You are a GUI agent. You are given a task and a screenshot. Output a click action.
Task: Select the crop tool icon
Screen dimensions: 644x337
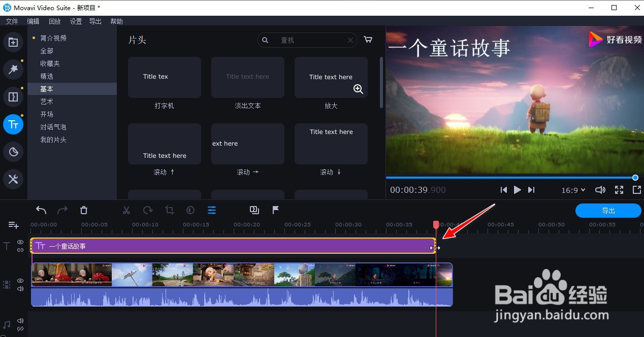169,210
